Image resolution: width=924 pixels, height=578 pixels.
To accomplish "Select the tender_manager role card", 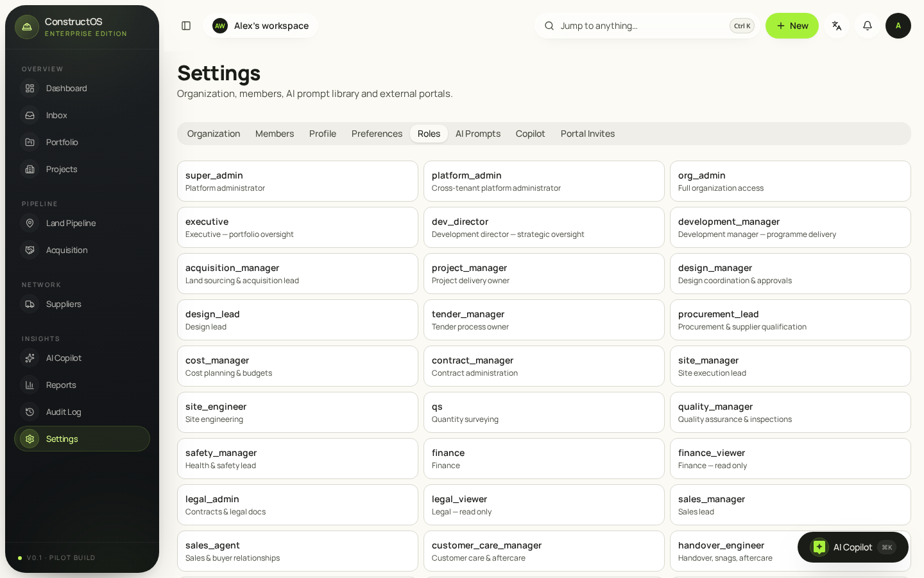I will tap(544, 320).
